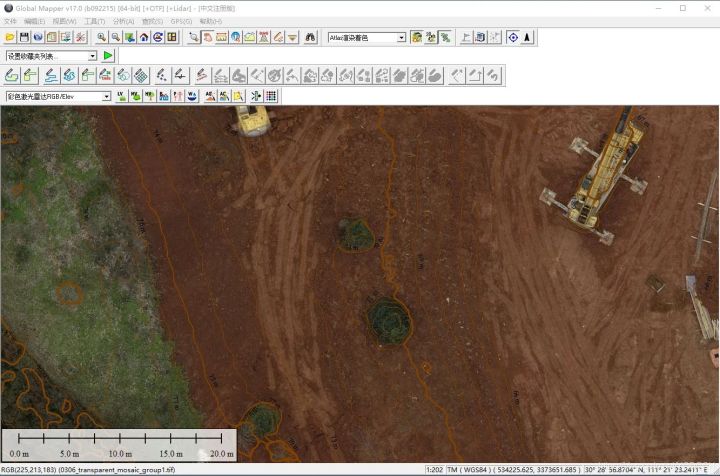Click the Save floppy disk icon
Image resolution: width=720 pixels, height=476 pixels.
(x=24, y=37)
